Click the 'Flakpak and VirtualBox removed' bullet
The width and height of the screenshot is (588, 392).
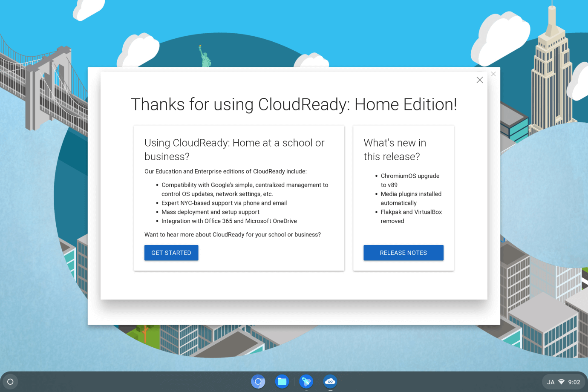411,216
